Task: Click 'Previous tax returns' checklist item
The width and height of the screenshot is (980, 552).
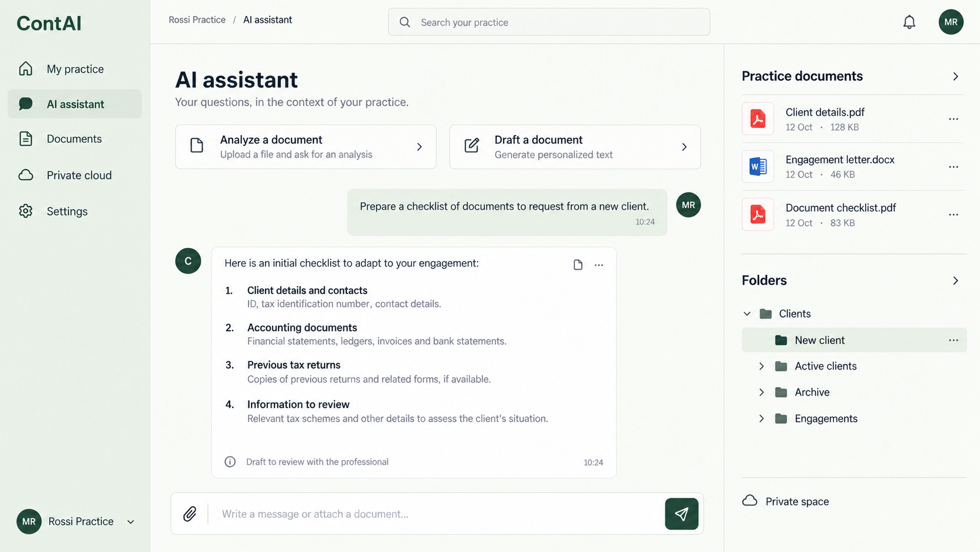Action: tap(294, 365)
